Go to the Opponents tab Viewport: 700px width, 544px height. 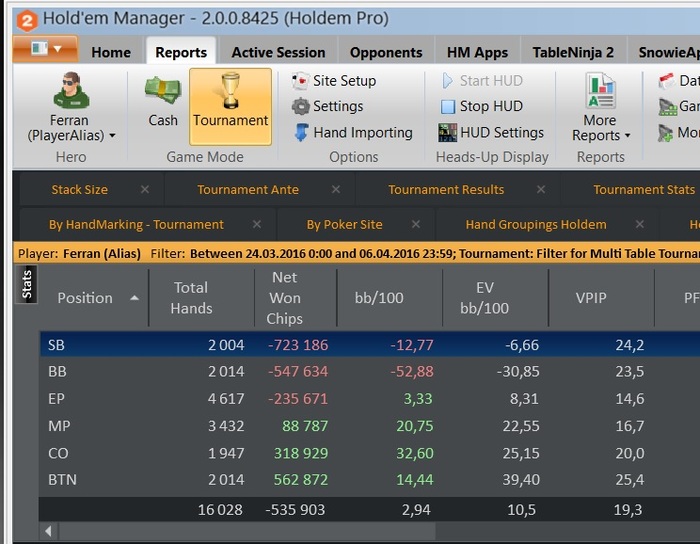(386, 53)
